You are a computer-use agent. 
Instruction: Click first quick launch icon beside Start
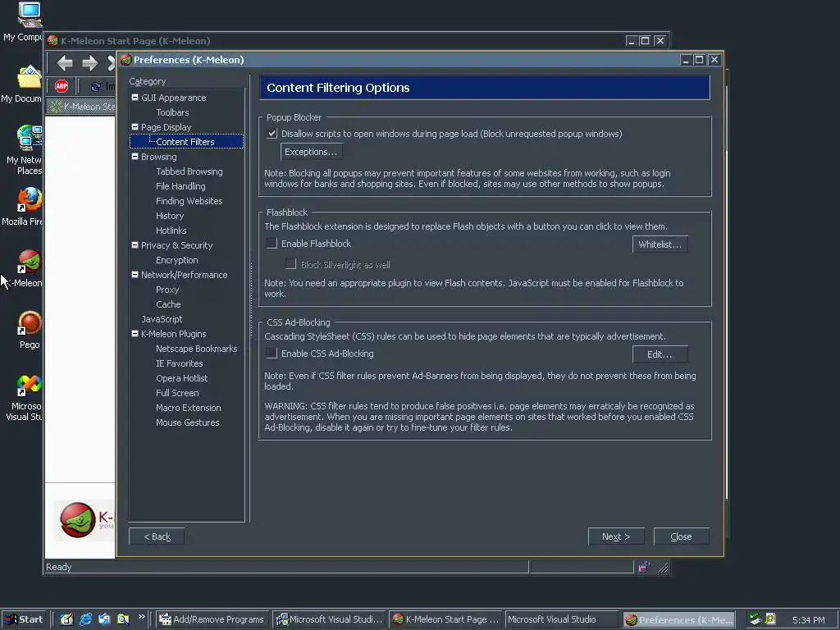(66, 619)
